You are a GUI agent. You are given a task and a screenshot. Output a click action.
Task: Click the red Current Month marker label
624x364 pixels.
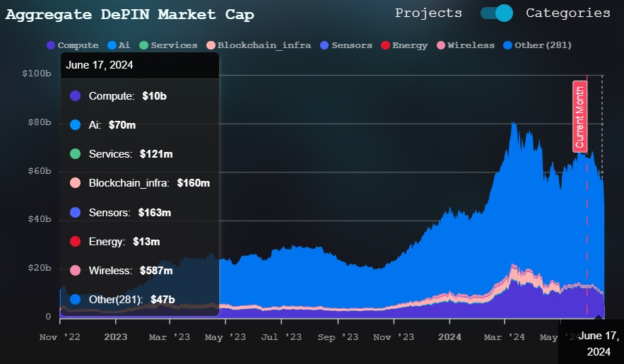click(x=579, y=116)
